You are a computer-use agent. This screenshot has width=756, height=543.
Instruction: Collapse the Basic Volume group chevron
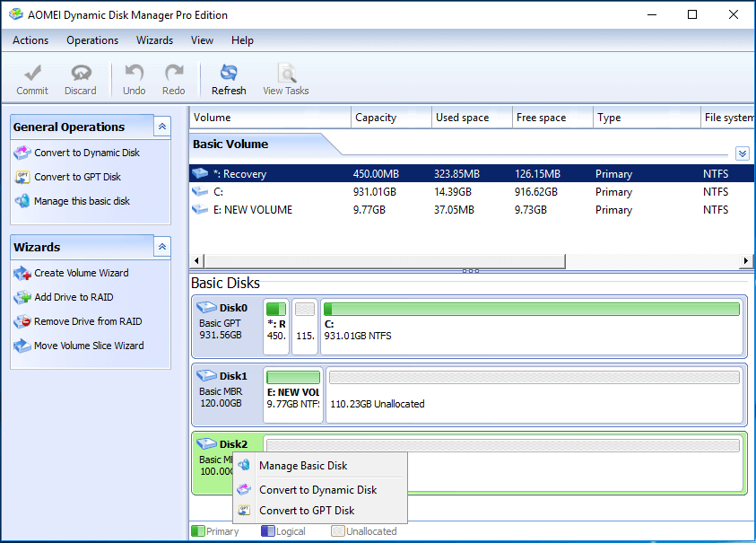coord(742,153)
